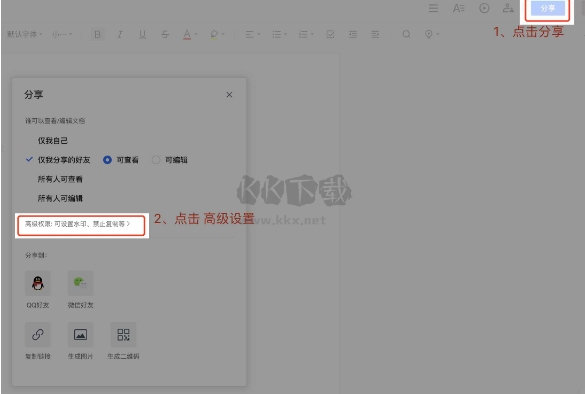Click the 微信好友 label text
Screen dimensions: 585x394
click(x=80, y=305)
